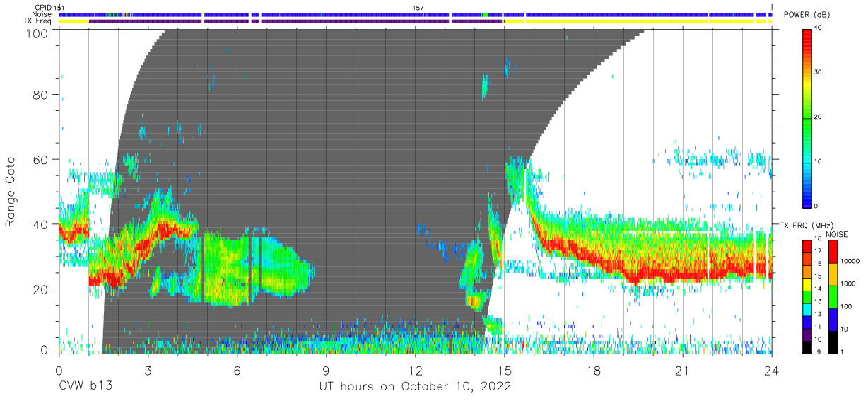868x401 pixels.
Task: Click the red segment of the NOISE colorbar
Action: point(833,252)
